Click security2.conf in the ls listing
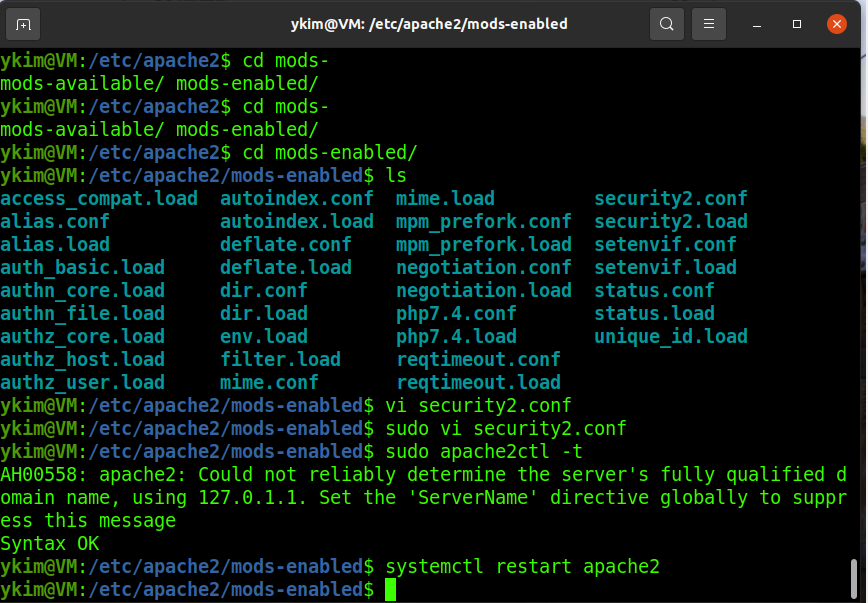 pos(671,199)
